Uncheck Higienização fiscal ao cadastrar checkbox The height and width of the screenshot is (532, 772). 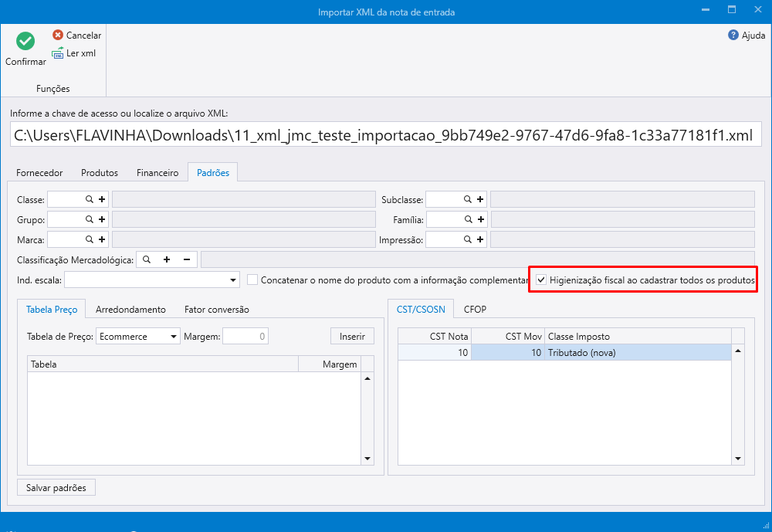click(541, 280)
